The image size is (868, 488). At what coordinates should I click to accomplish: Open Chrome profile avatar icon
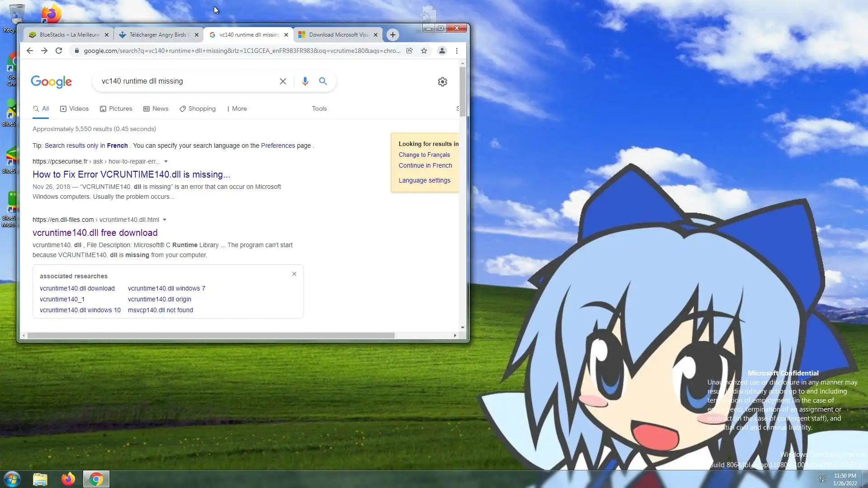tap(442, 51)
